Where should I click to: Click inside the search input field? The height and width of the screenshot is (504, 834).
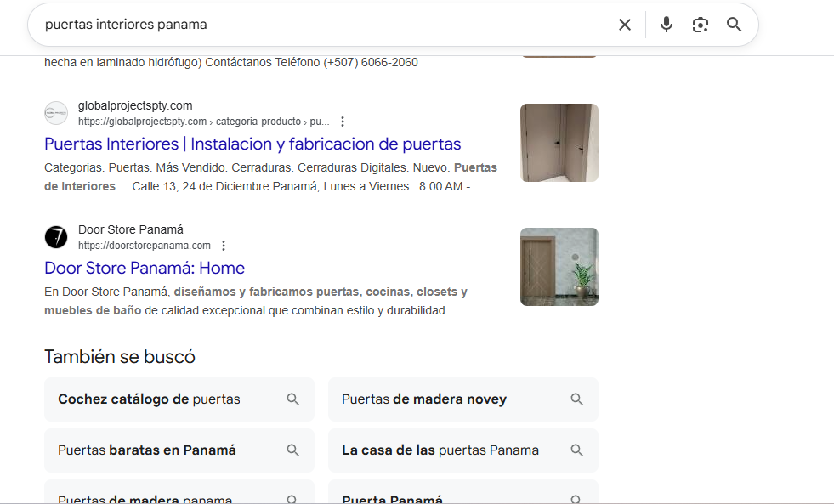323,25
